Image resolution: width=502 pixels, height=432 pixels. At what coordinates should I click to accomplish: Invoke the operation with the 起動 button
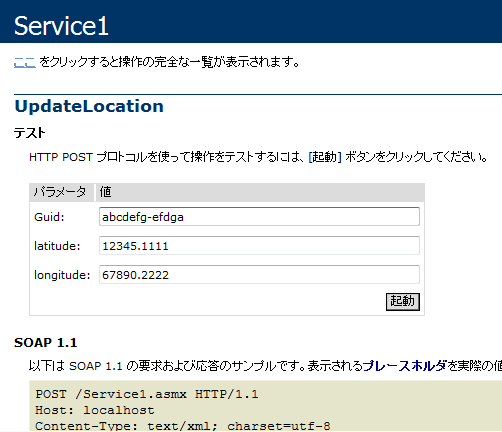(x=403, y=302)
